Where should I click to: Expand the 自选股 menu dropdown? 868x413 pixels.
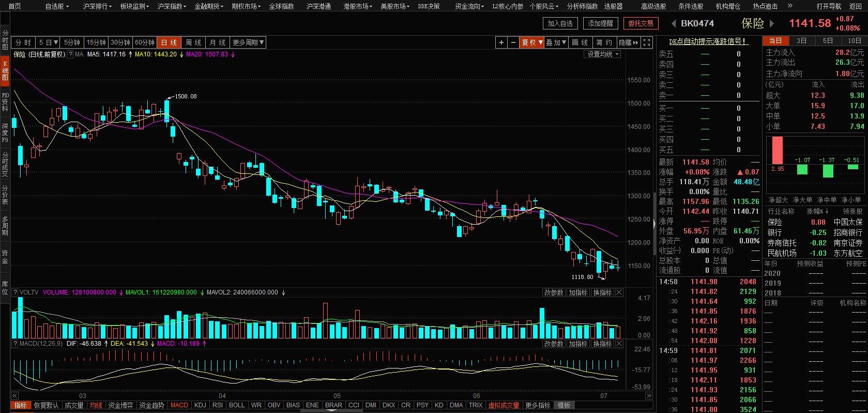coord(57,6)
